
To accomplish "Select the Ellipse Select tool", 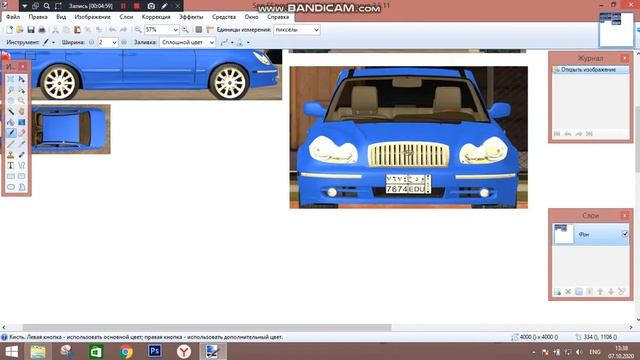I will point(11,100).
